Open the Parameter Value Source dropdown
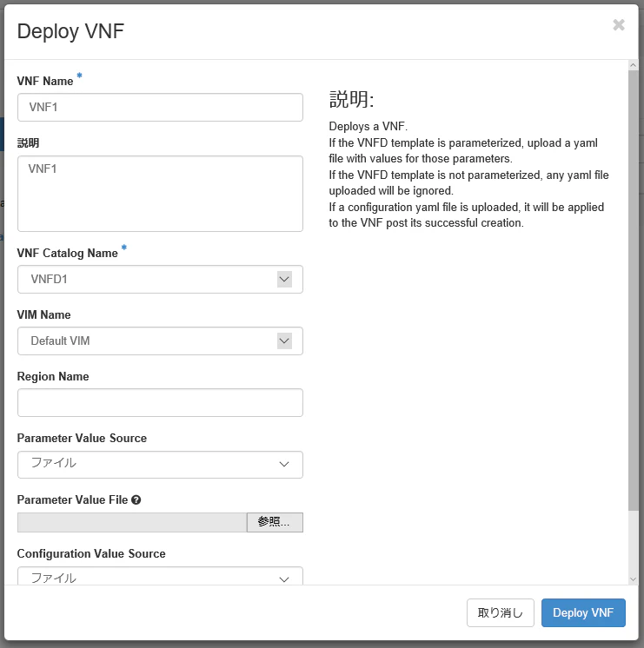644x648 pixels. point(160,465)
